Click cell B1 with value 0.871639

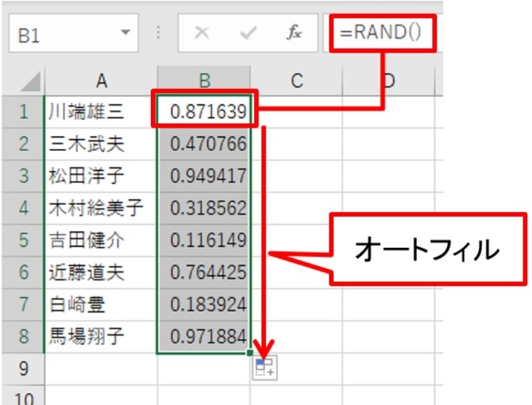click(205, 112)
